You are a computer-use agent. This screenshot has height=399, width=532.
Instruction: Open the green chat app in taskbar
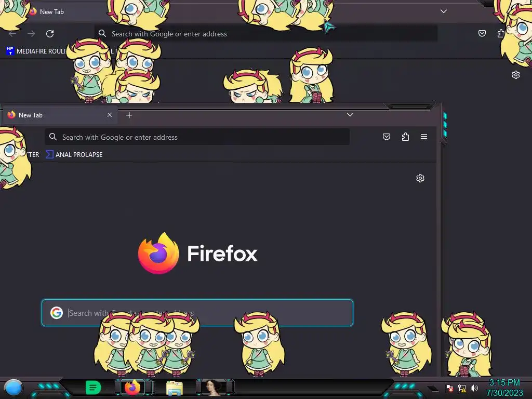coord(93,388)
